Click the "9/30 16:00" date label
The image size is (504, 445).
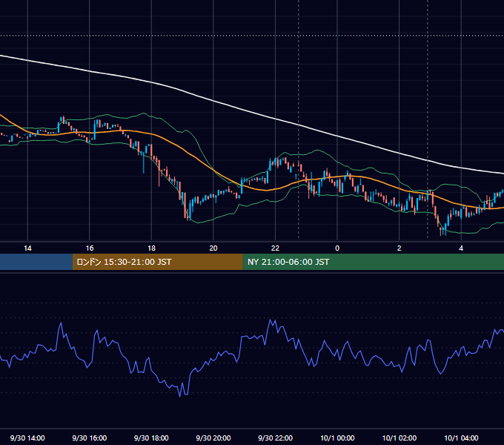coord(90,438)
